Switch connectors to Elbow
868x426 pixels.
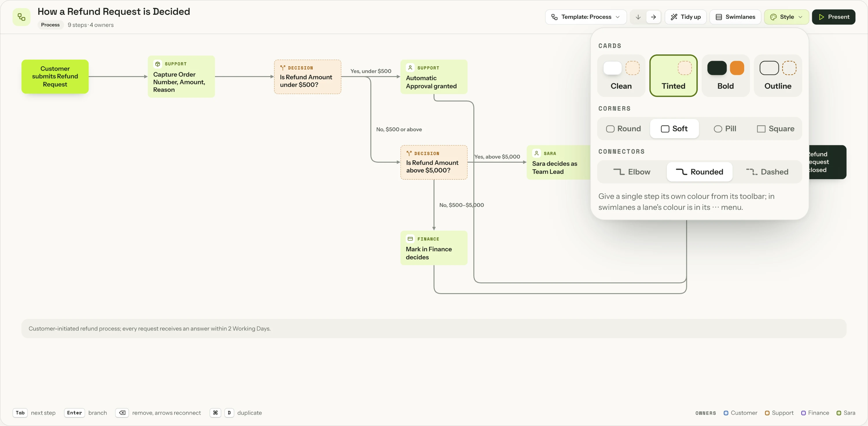632,172
